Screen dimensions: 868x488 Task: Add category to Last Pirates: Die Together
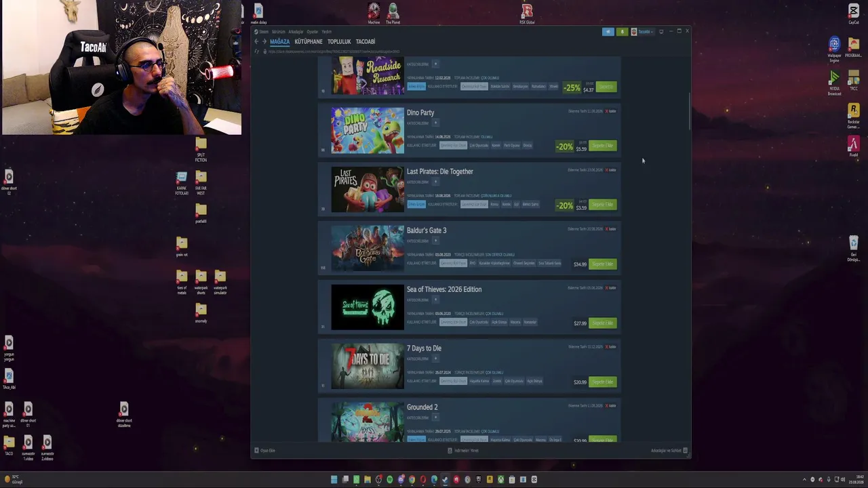[x=435, y=182]
